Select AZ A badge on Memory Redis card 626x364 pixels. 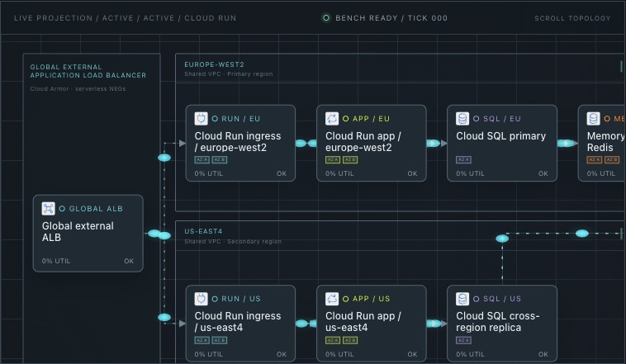pos(595,159)
